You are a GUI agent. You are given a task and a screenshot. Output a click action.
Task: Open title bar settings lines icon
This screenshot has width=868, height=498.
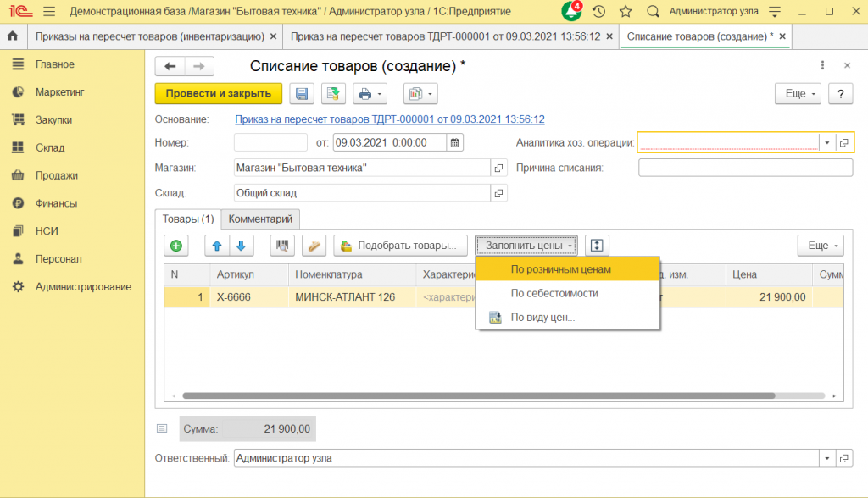click(775, 11)
